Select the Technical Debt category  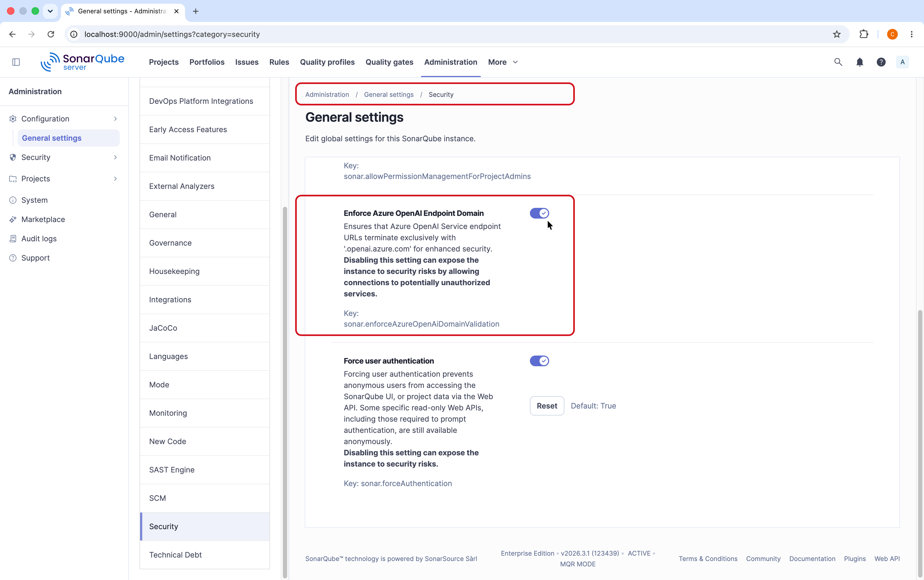pyautogui.click(x=205, y=555)
